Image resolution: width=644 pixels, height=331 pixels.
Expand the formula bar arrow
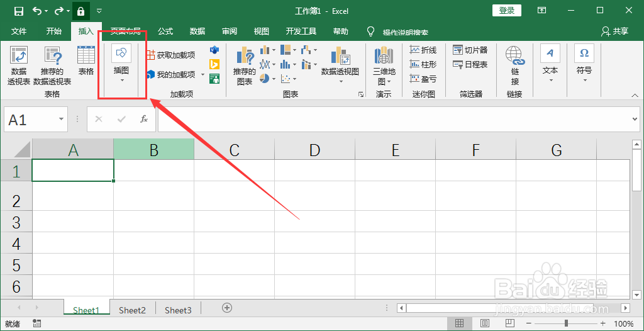coord(636,119)
